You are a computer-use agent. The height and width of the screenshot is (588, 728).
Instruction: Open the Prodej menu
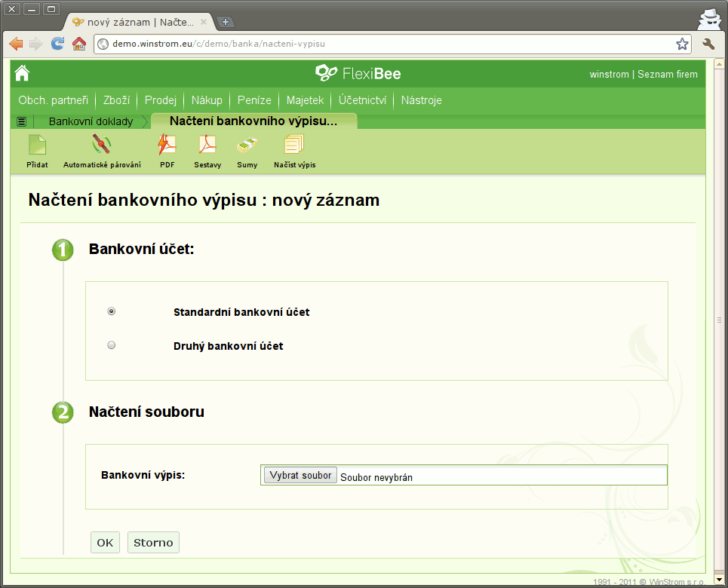(161, 100)
